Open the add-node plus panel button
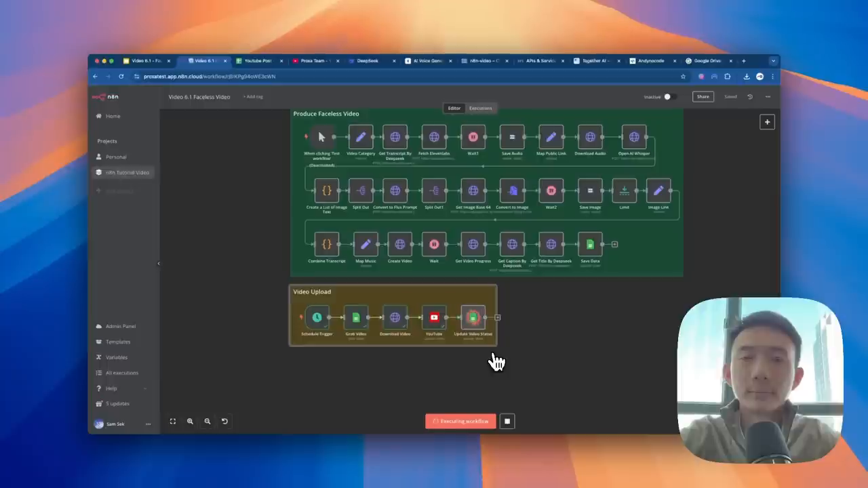The height and width of the screenshot is (488, 868). coord(767,122)
